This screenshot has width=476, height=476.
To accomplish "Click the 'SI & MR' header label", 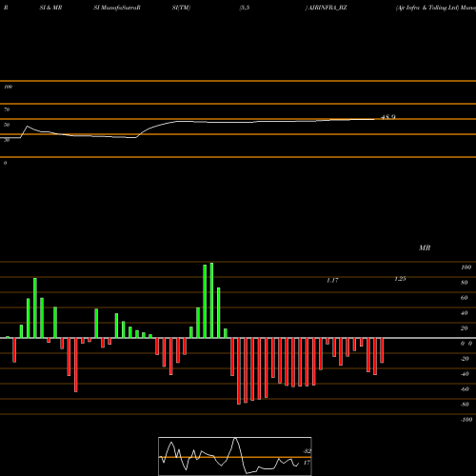I will [x=50, y=8].
